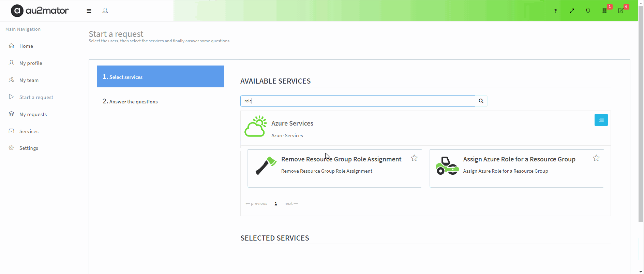Toggle fullscreen with the expand arrows icon
The image size is (644, 274).
pyautogui.click(x=572, y=11)
